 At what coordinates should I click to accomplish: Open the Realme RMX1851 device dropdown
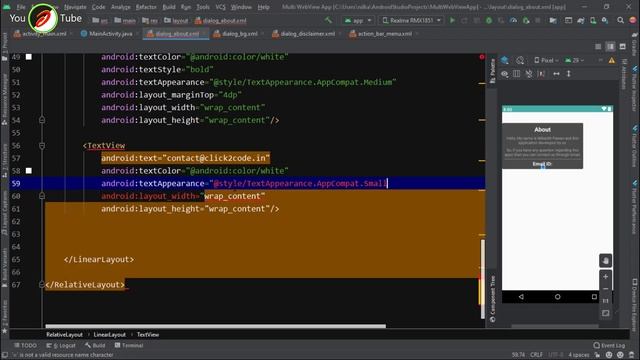[x=411, y=20]
